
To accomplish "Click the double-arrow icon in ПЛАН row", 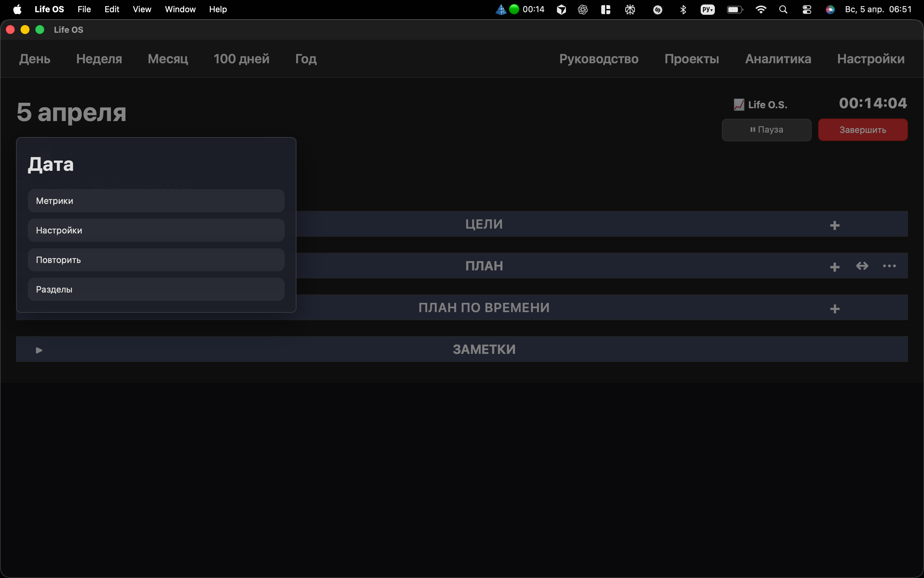I will tap(862, 266).
